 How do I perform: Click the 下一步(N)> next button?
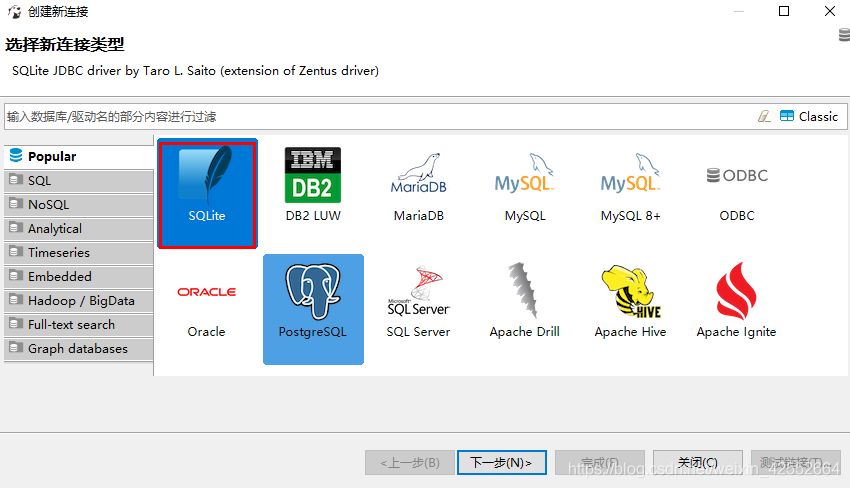point(501,463)
